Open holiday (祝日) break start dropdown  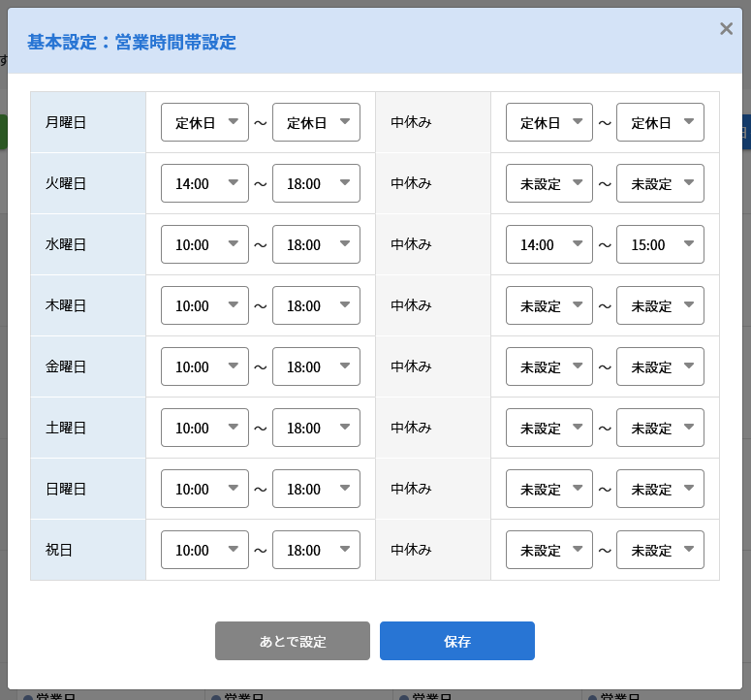pyautogui.click(x=548, y=550)
